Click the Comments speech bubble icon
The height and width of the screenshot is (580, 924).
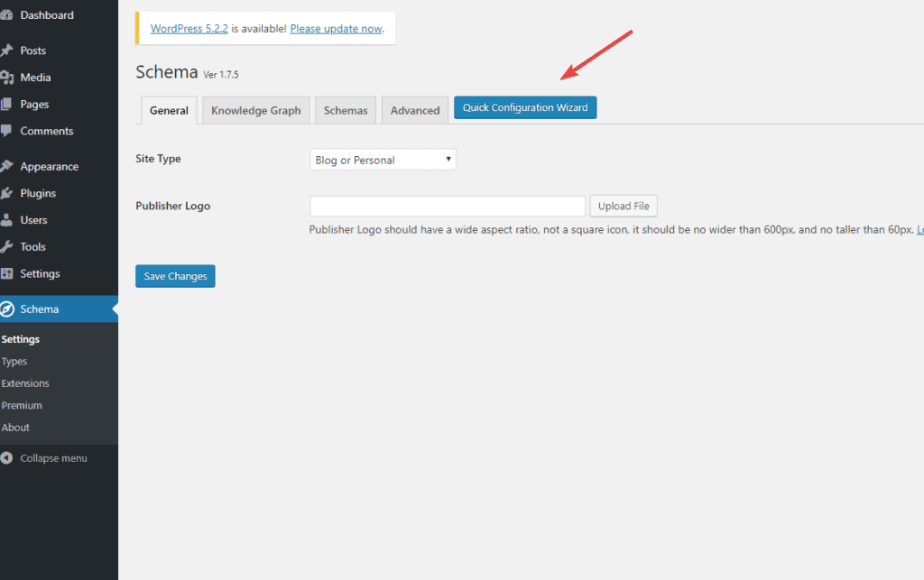coord(6,131)
